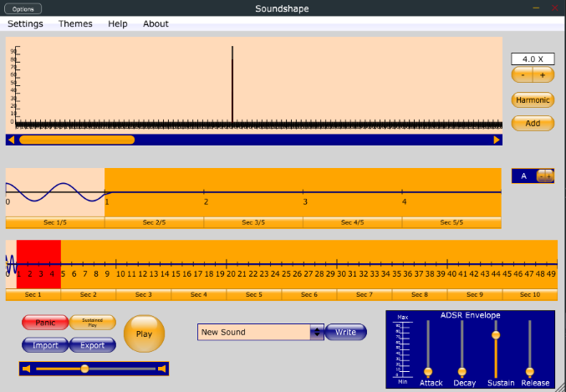Image resolution: width=566 pixels, height=392 pixels.
Task: Click the Import button
Action: coord(45,345)
